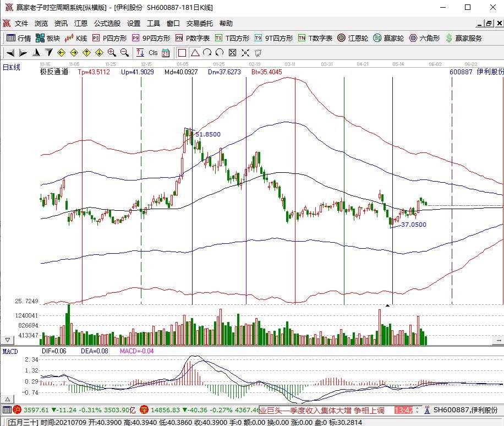The height and width of the screenshot is (426, 504).
Task: Open the T数字表 table
Action: [x=315, y=39]
